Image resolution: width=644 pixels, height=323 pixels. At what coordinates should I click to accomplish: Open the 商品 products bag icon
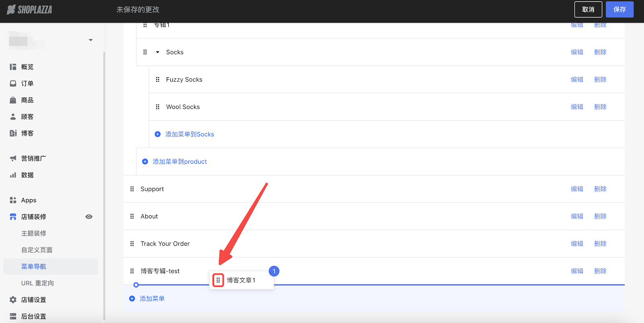(x=13, y=100)
